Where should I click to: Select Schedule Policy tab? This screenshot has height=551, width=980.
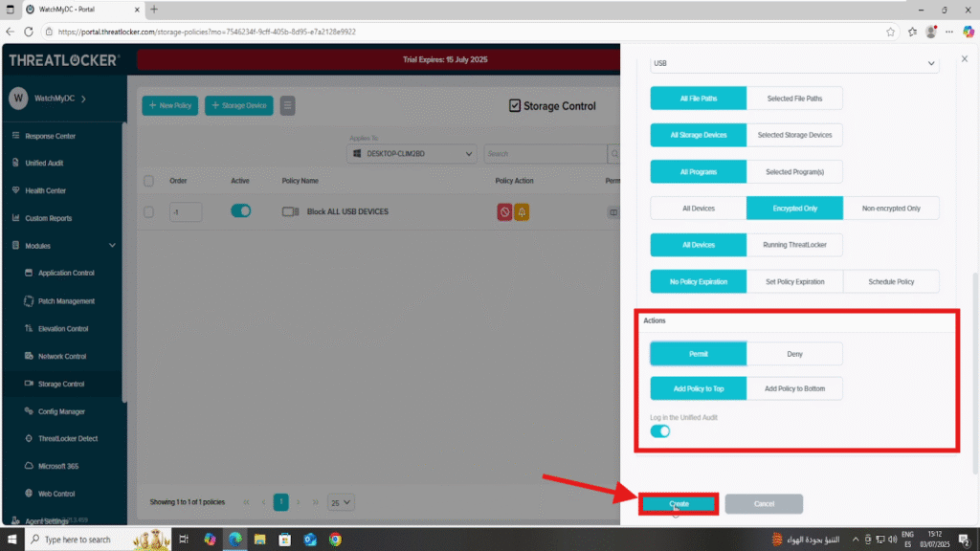[x=891, y=282]
